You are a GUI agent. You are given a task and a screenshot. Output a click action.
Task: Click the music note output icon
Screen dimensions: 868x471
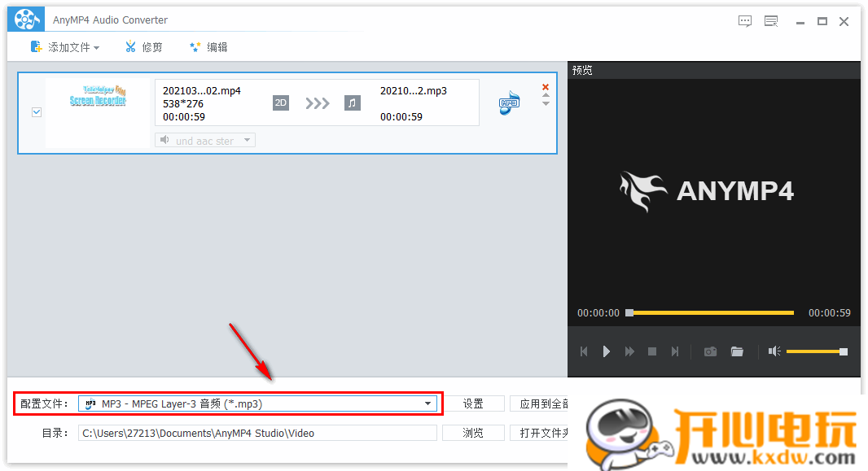352,102
